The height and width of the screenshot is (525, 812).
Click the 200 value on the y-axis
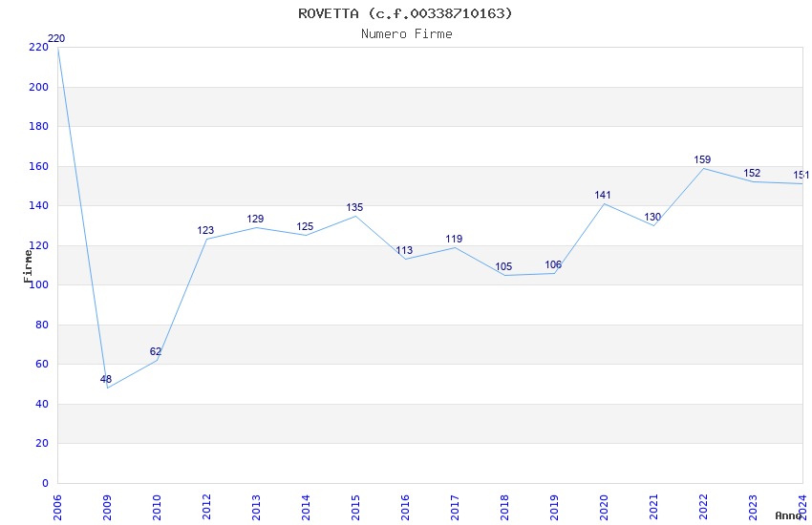pos(38,87)
